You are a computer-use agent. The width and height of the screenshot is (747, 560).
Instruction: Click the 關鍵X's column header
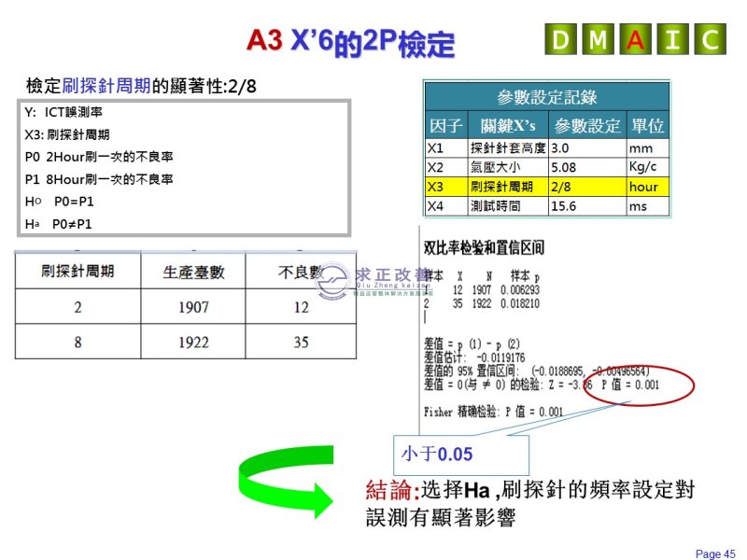coord(507,125)
